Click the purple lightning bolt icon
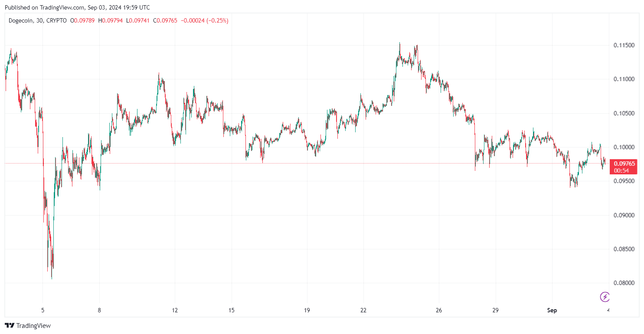The image size is (644, 334). 605,297
